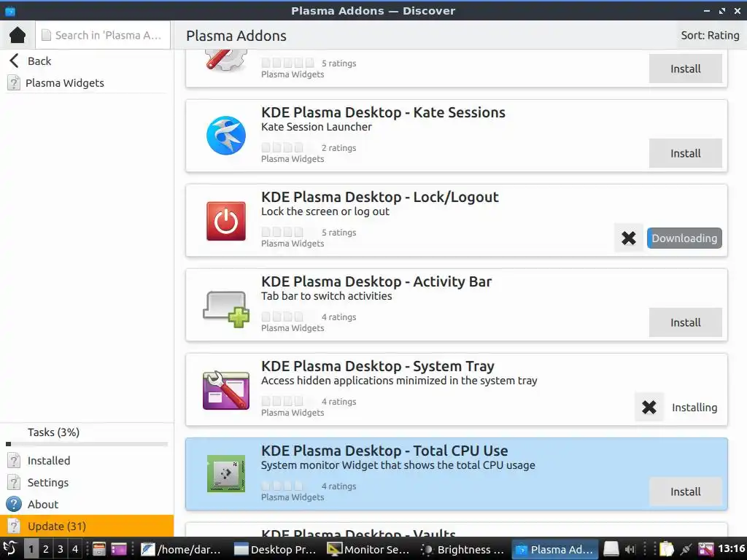The height and width of the screenshot is (560, 747).
Task: Click the Installed page icon
Action: click(x=14, y=461)
